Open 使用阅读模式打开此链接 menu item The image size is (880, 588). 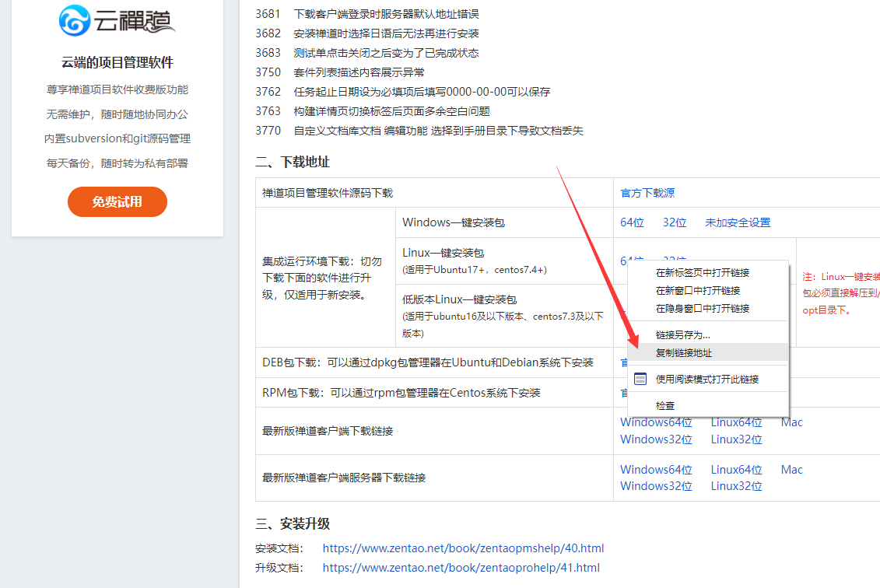click(706, 380)
